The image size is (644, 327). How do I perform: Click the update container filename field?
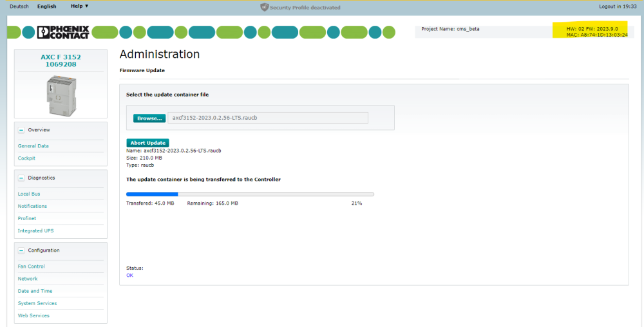click(267, 118)
